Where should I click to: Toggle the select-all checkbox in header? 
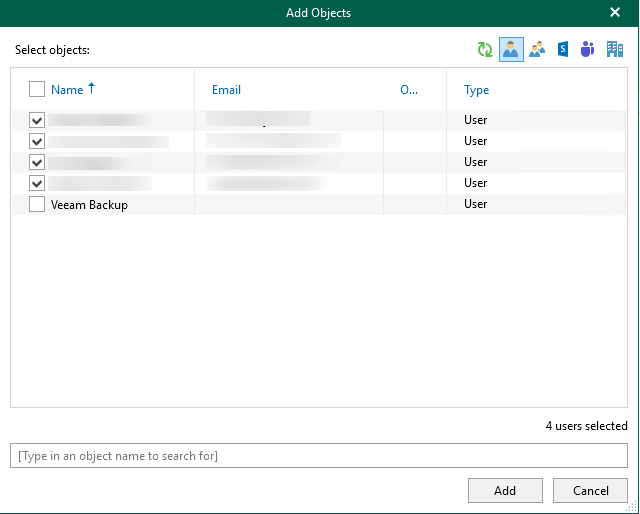(37, 90)
